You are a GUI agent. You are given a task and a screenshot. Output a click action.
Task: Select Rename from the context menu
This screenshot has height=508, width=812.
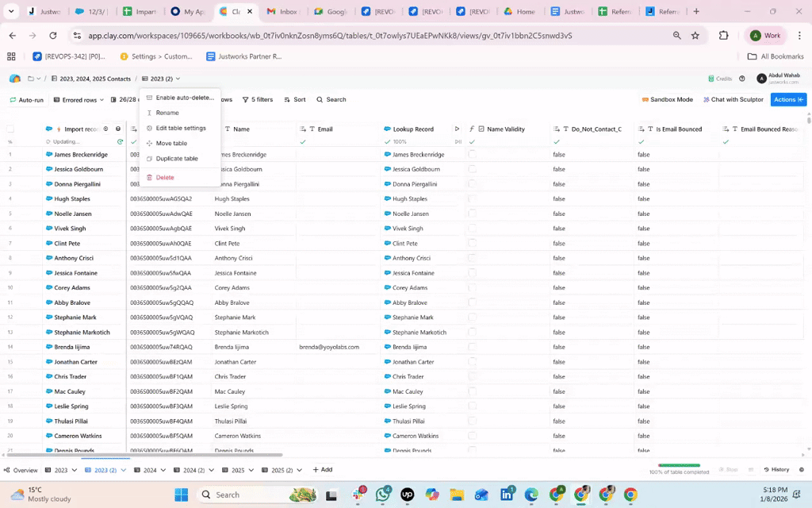click(167, 113)
